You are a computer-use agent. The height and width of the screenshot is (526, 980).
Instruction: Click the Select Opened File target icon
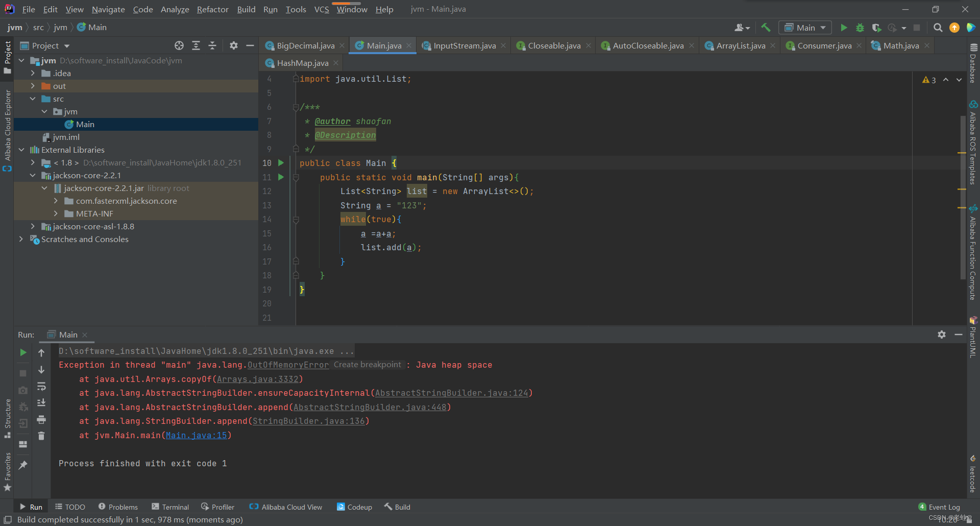click(179, 45)
